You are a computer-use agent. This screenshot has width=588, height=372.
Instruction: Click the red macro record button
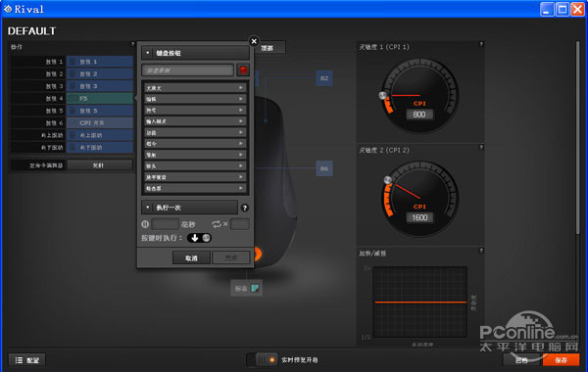click(243, 70)
